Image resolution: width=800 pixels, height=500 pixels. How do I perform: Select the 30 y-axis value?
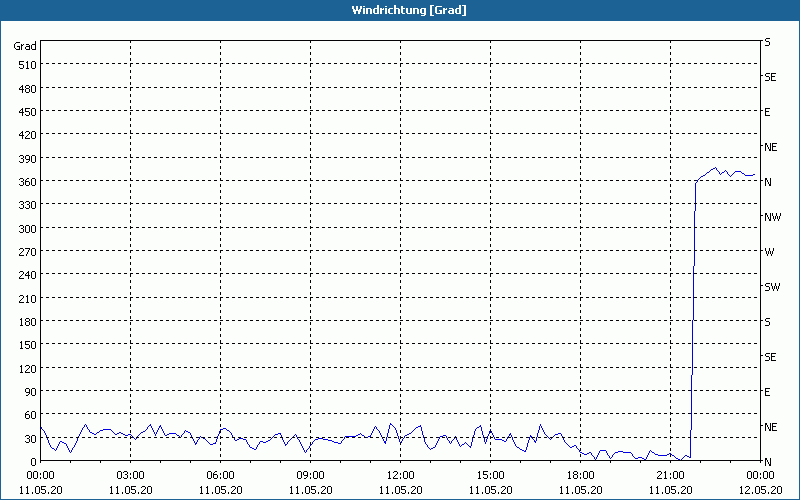[31, 439]
